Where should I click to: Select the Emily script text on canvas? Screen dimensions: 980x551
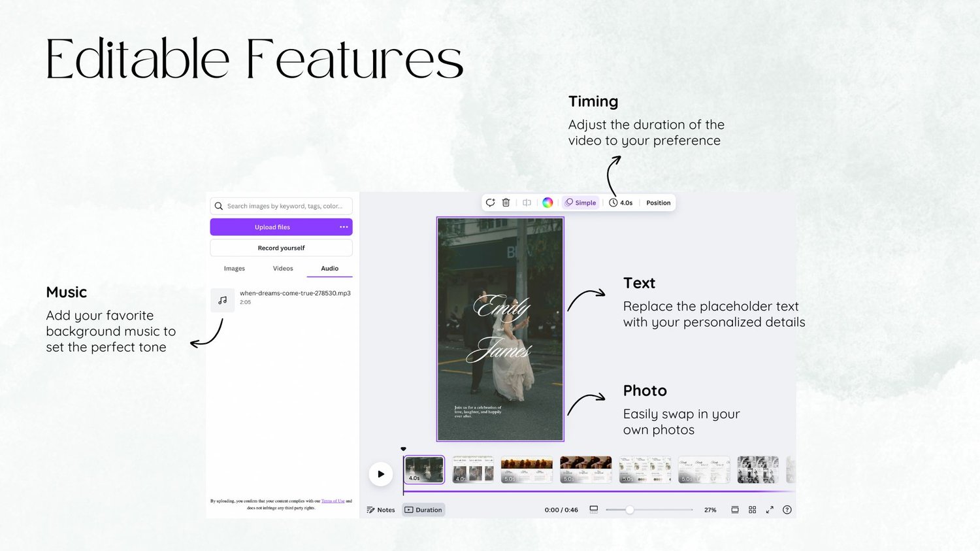tap(501, 306)
